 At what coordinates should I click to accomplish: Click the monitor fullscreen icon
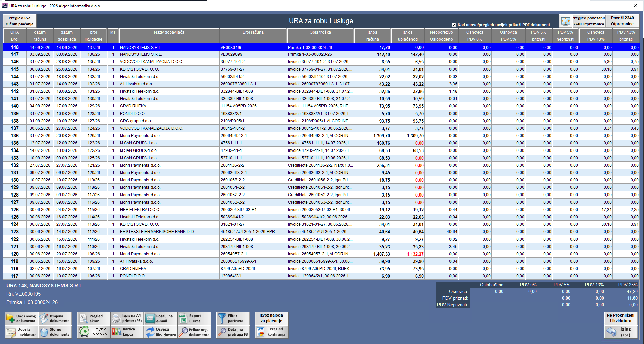(x=566, y=21)
